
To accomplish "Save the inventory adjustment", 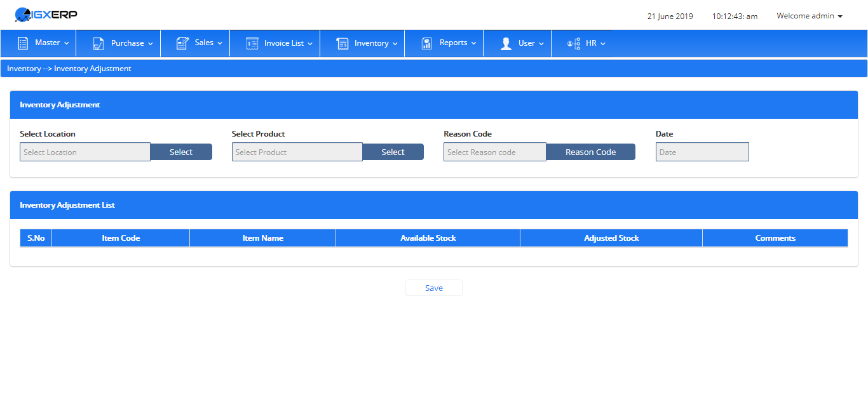I will 434,288.
